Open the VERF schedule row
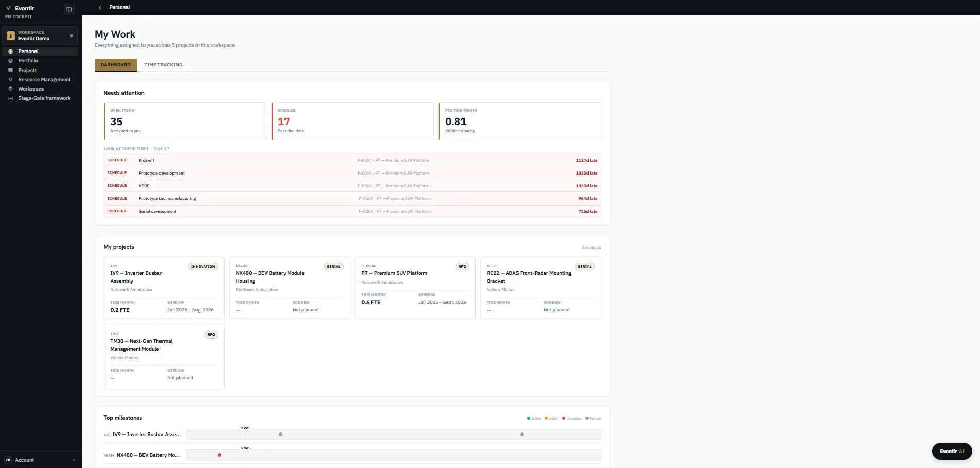The image size is (980, 468). [x=352, y=186]
